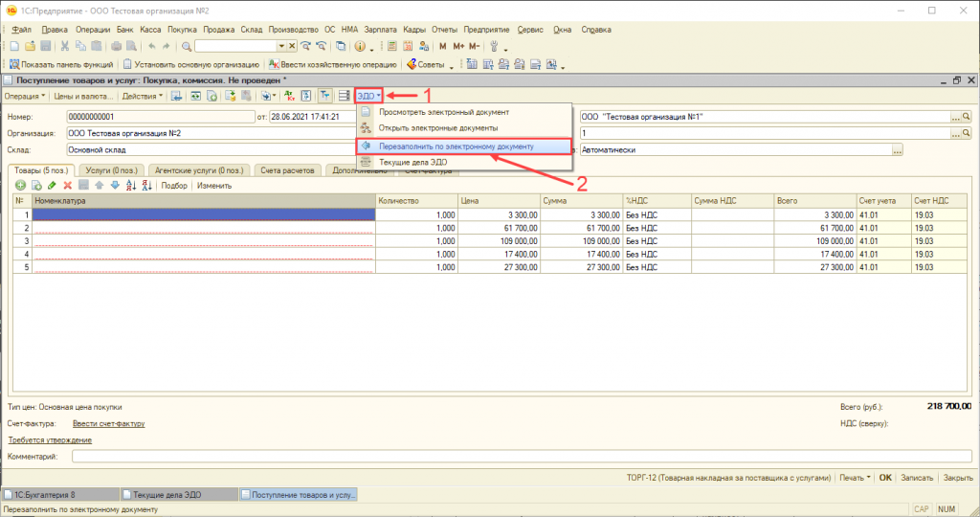This screenshot has width=980, height=517.
Task: Click the magnifier next to Тестовая организация №1
Action: click(968, 117)
